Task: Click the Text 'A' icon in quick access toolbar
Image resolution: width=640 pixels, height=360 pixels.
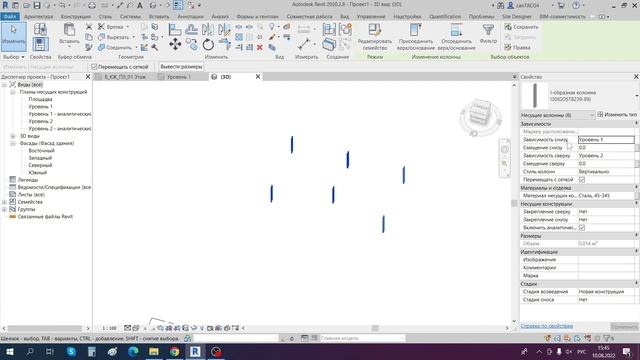Action: tap(140, 5)
